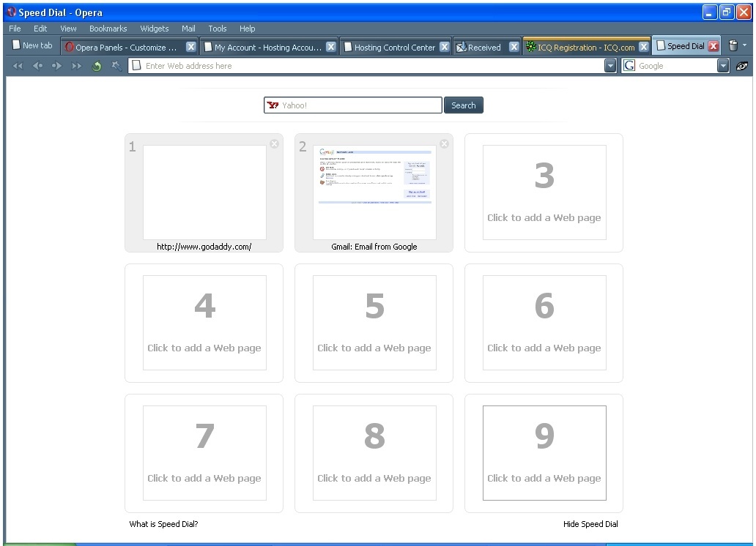Remove the Gmail Speed Dial entry
Viewport: 756px width, 546px height.
(x=444, y=143)
